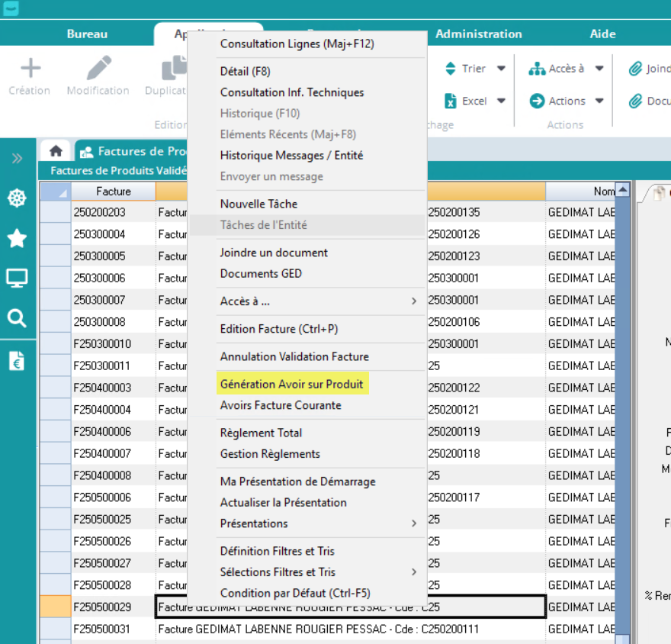Open favorites star in sidebar
Screen dimensions: 671x644
click(x=17, y=239)
